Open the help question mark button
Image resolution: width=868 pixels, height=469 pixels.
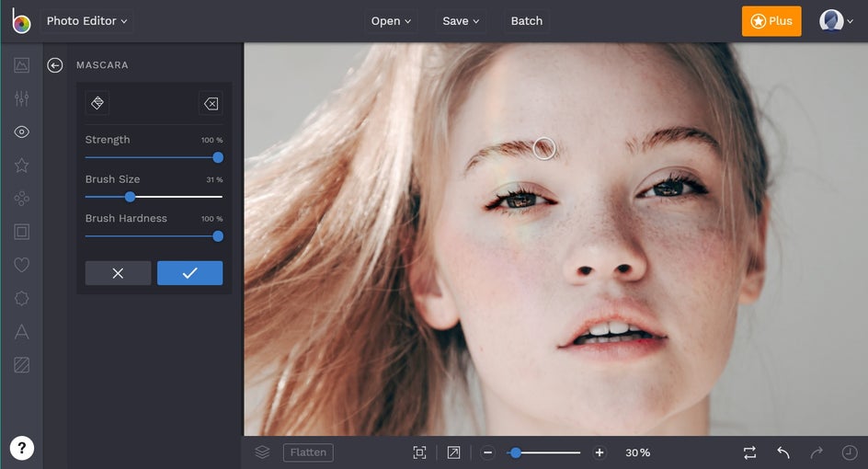click(21, 448)
